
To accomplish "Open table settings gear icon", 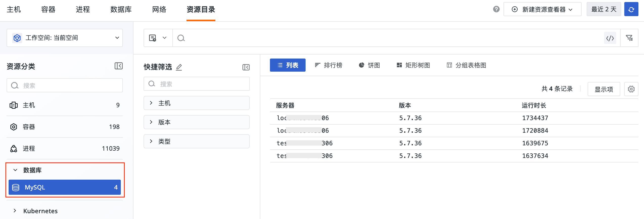I will click(x=631, y=89).
